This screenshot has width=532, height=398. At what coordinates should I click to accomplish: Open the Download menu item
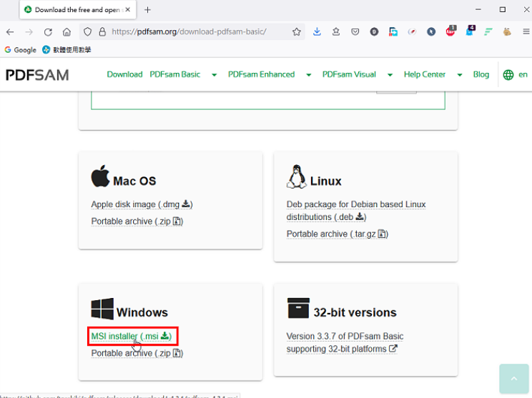point(124,74)
